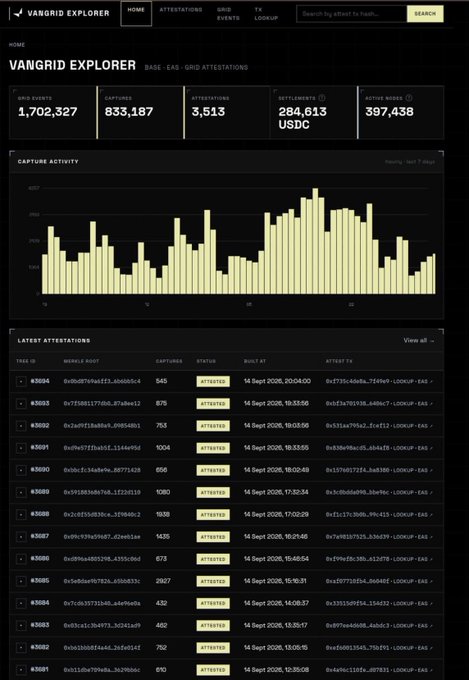Click captures value 1938 for tree #3688

click(163, 515)
